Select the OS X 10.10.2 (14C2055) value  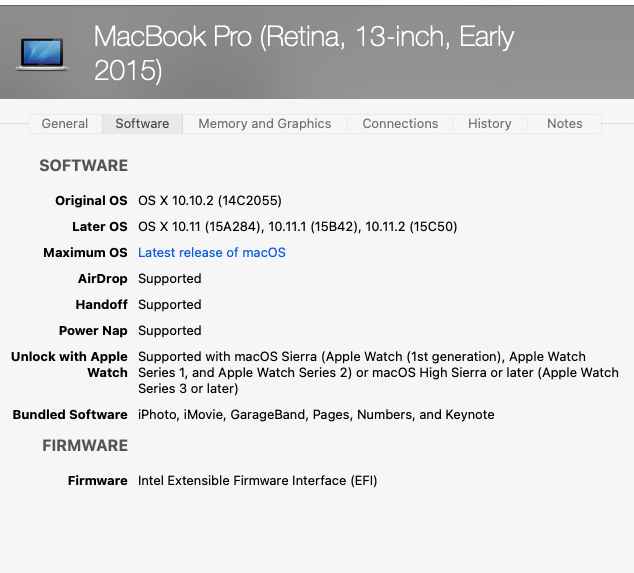[x=210, y=201]
